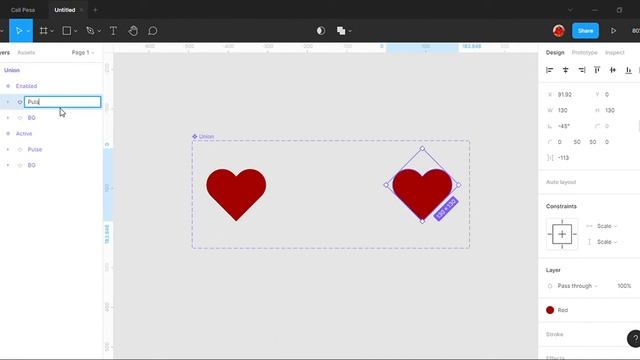Align selection to the left
Screen dimensions: 640x360
point(550,70)
